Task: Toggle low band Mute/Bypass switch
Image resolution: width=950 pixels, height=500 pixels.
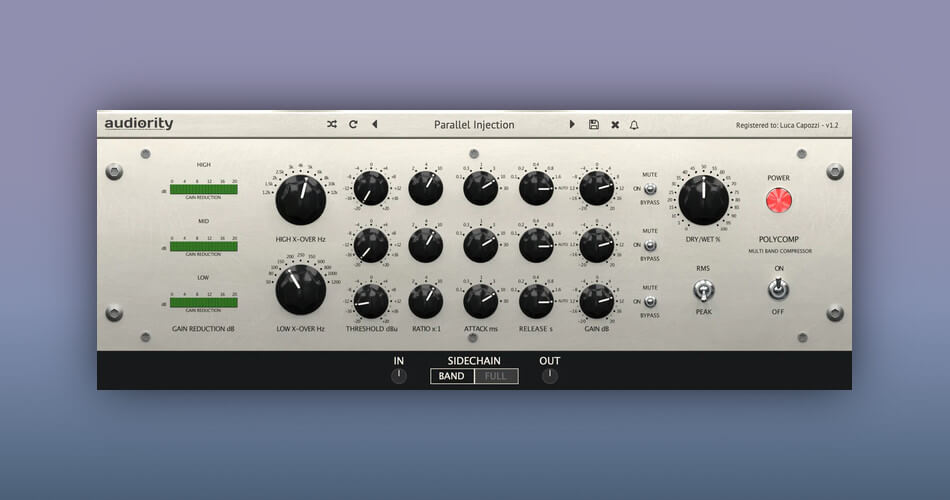Action: point(651,301)
